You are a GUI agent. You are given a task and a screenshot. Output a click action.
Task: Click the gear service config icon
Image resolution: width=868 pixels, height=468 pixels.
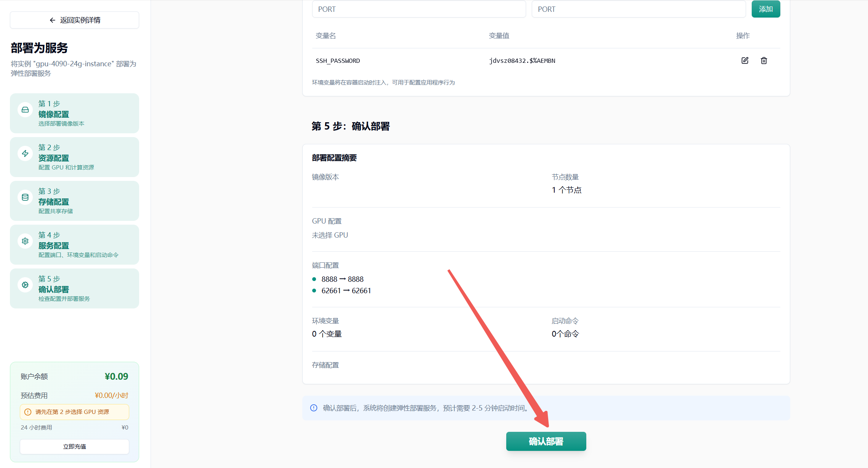(25, 241)
